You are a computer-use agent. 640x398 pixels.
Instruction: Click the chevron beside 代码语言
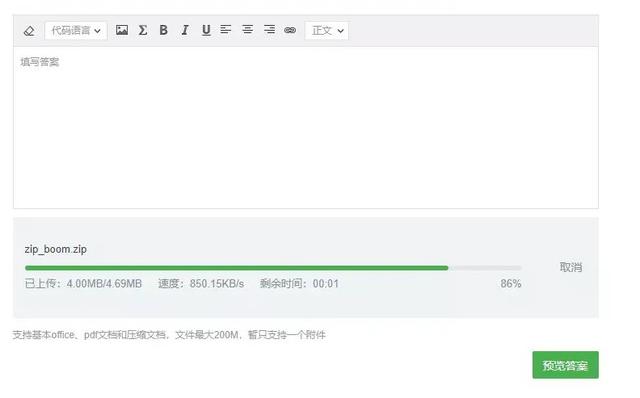(97, 31)
